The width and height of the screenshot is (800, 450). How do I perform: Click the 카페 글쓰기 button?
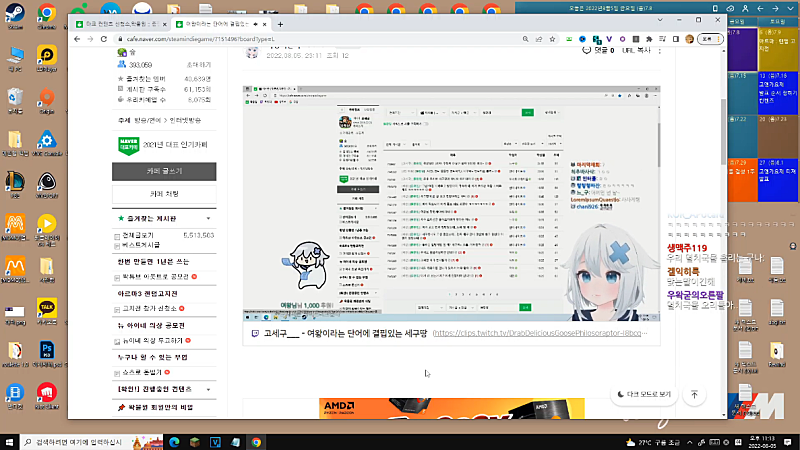[x=164, y=171]
